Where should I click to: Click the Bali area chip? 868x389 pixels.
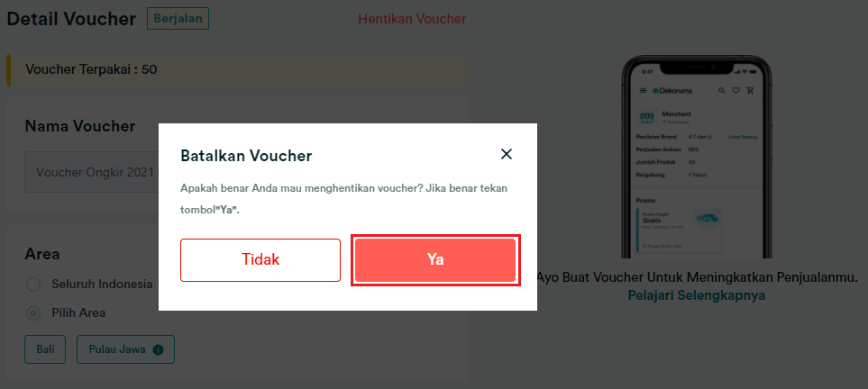45,349
